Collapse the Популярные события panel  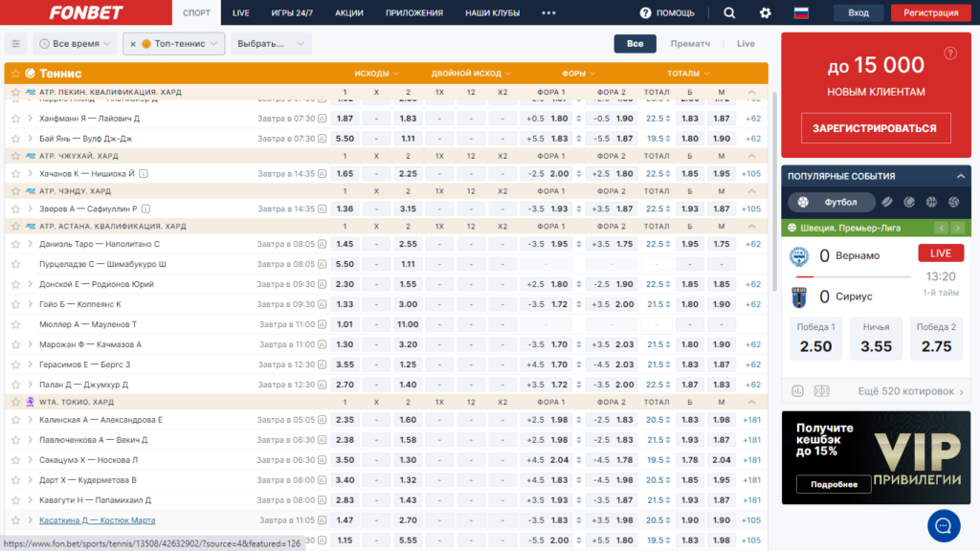click(961, 177)
